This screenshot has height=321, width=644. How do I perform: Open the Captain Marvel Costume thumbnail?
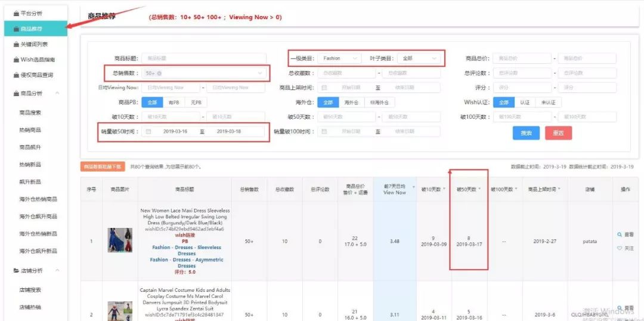pyautogui.click(x=120, y=311)
